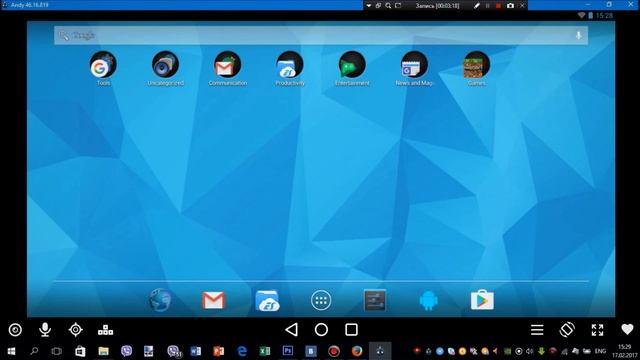The height and width of the screenshot is (360, 640).
Task: Open Microsoft Store from taskbar
Action: (80, 351)
